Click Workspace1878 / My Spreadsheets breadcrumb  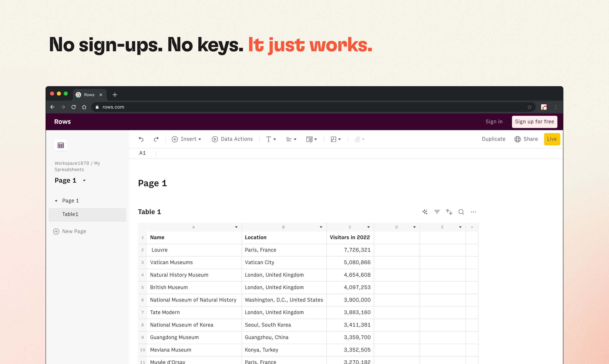(77, 166)
